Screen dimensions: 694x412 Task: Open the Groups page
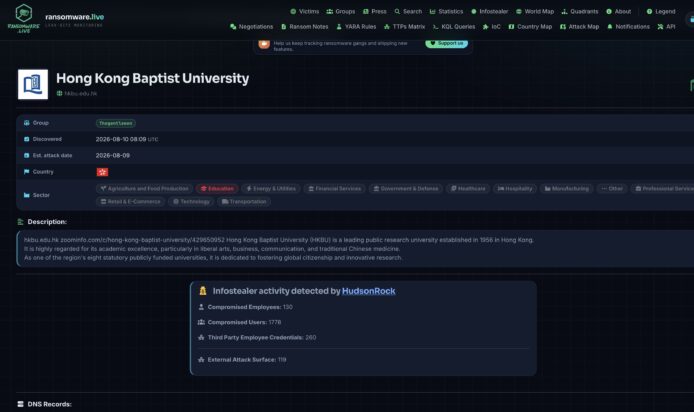tap(340, 12)
